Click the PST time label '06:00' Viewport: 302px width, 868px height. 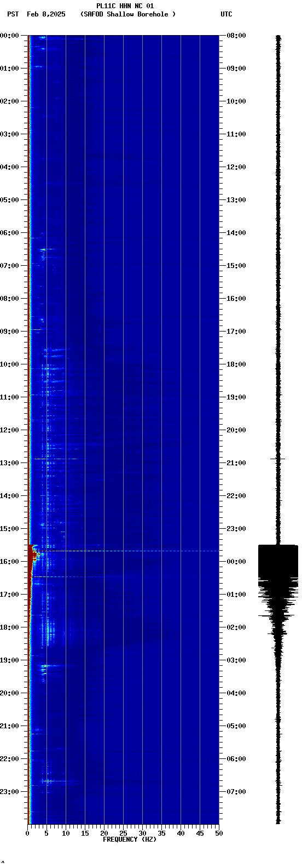coord(9,233)
